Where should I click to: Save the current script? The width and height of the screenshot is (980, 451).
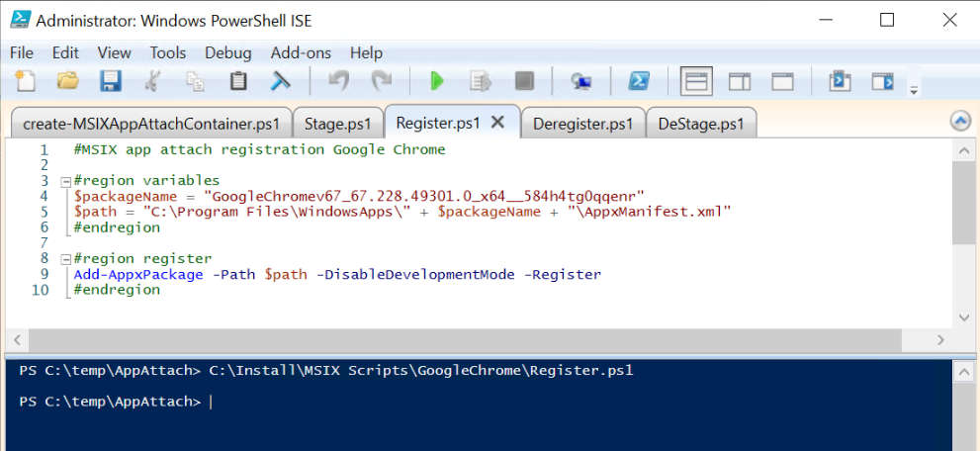click(111, 81)
